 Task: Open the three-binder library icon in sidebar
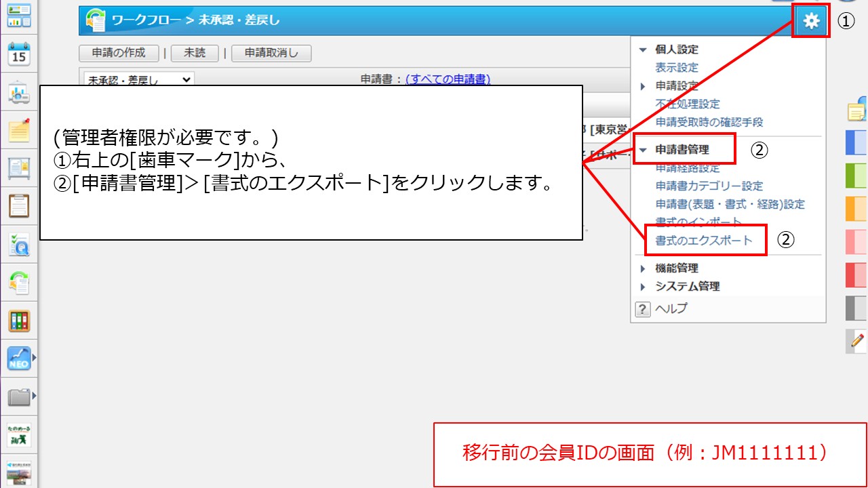click(x=19, y=321)
